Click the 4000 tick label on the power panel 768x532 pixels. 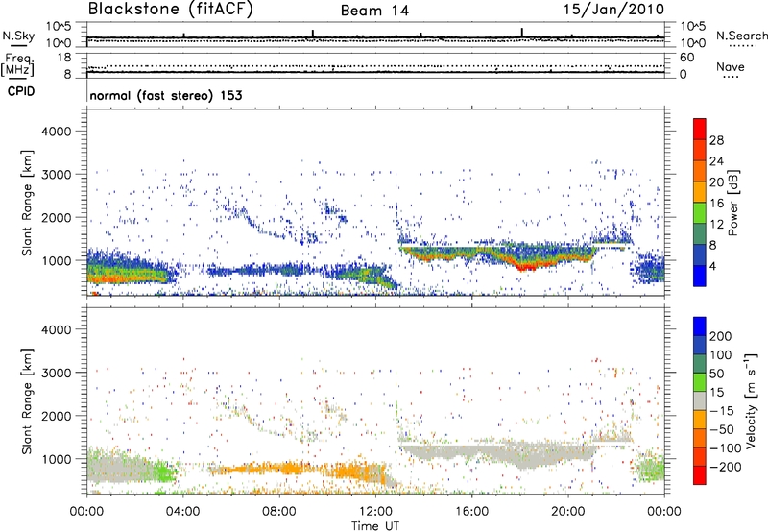point(56,132)
